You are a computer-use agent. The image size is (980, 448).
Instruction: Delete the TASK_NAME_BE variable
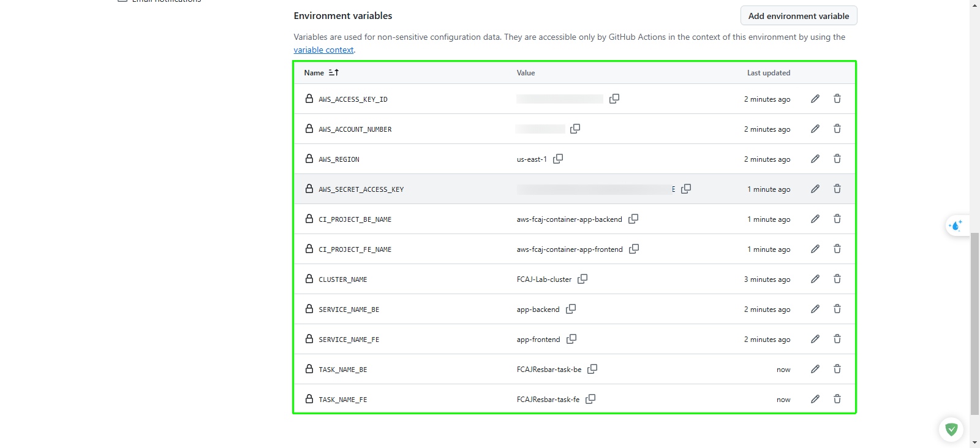pos(837,369)
